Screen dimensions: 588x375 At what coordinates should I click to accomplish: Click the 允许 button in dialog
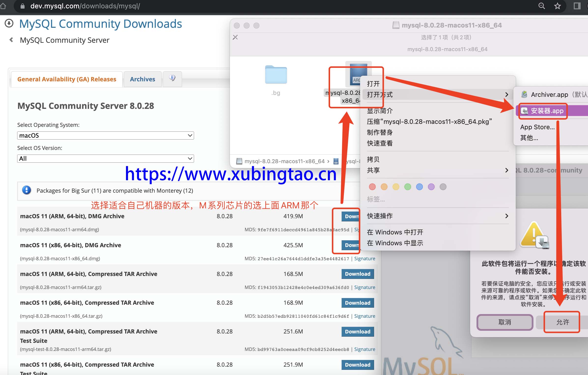point(562,322)
